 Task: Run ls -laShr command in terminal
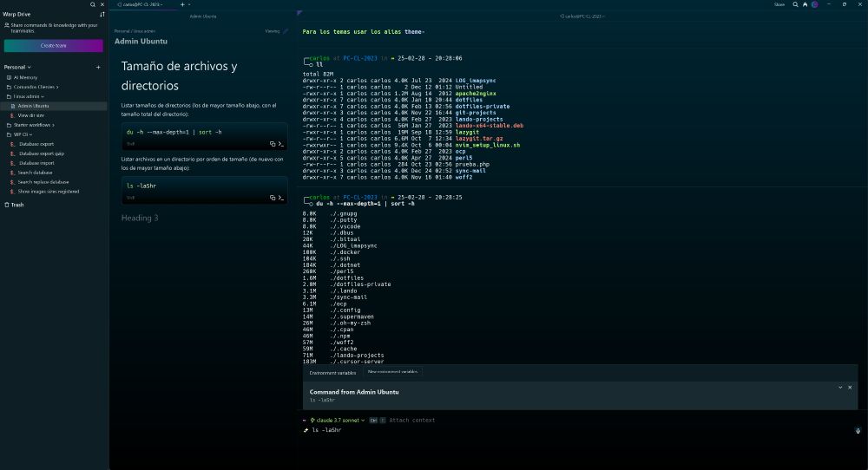coord(280,198)
